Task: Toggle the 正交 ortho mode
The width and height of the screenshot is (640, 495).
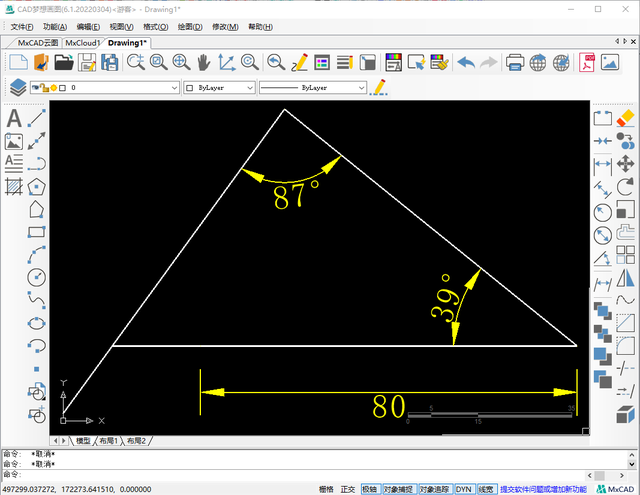Action: [x=348, y=489]
